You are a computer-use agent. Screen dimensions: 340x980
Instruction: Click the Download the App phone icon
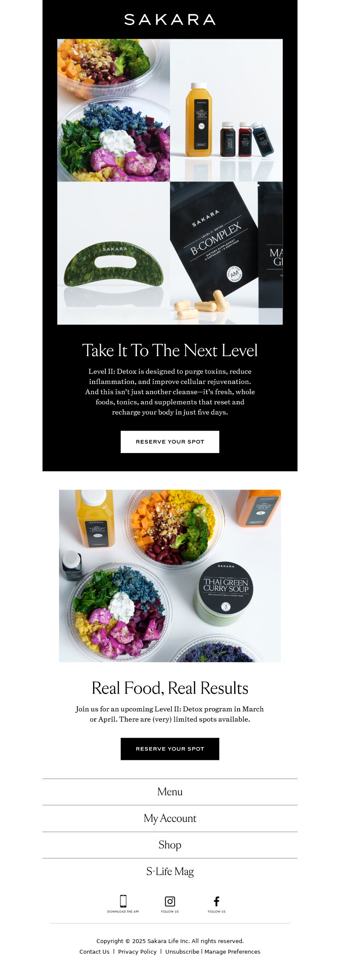123,904
